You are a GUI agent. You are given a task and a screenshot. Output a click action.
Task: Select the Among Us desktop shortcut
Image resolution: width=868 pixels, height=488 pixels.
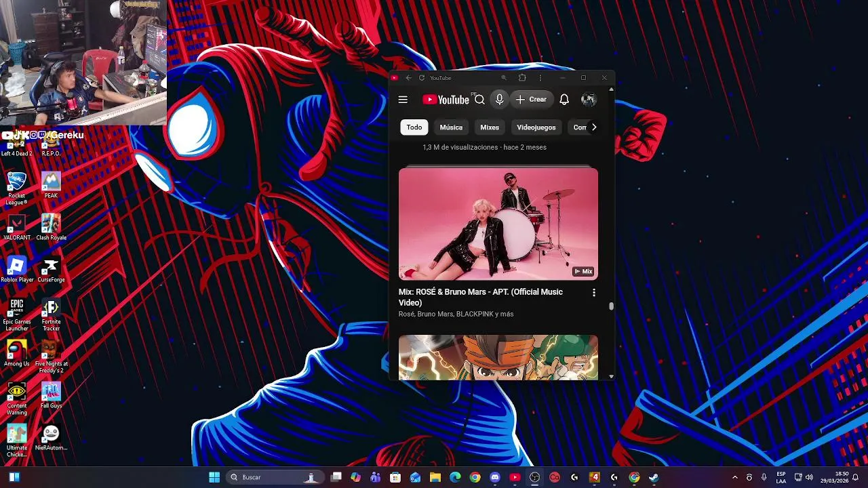(x=17, y=353)
